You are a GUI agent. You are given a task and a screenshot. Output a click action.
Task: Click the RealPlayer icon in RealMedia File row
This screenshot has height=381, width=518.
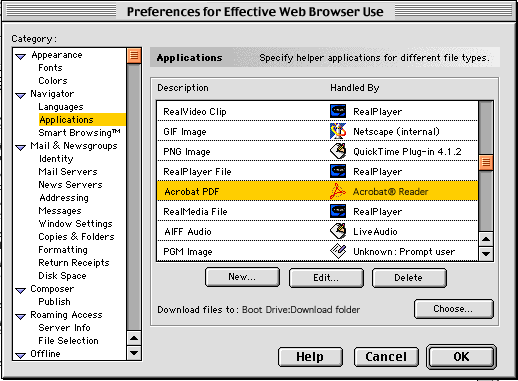click(338, 211)
